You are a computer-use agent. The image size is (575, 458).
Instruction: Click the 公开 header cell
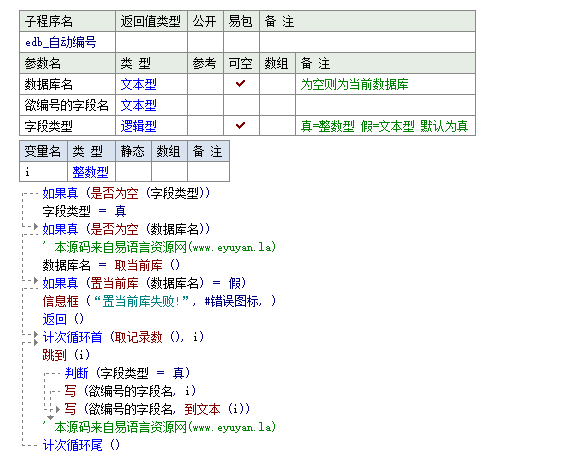click(x=205, y=21)
